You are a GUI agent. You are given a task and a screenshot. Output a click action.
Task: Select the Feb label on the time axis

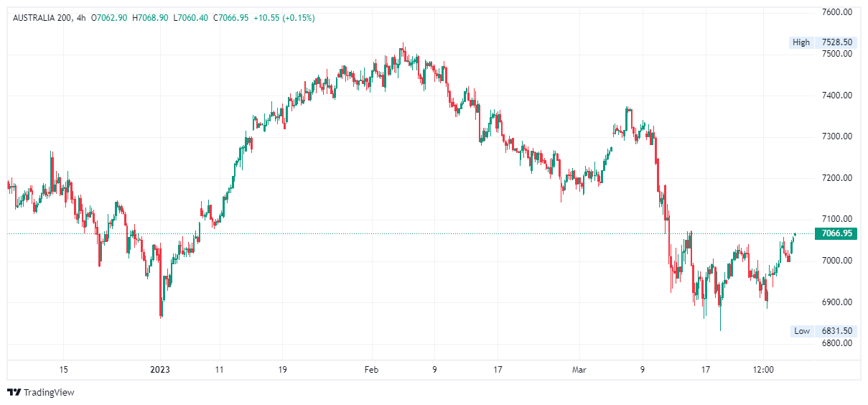pyautogui.click(x=371, y=370)
